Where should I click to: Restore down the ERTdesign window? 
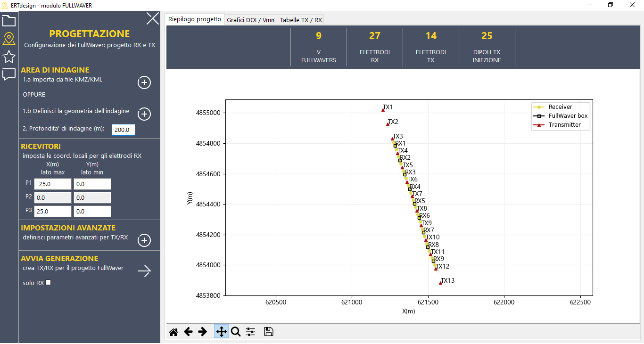click(611, 5)
